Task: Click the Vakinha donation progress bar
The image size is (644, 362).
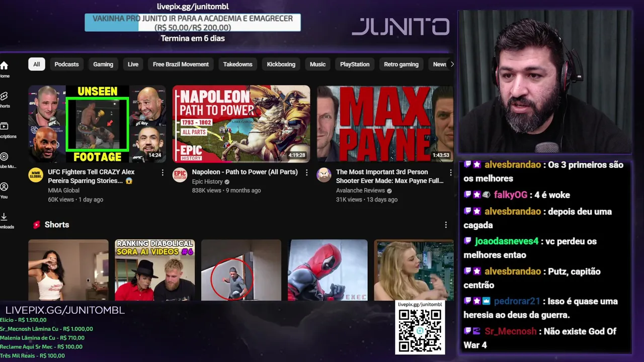Action: pos(193,23)
